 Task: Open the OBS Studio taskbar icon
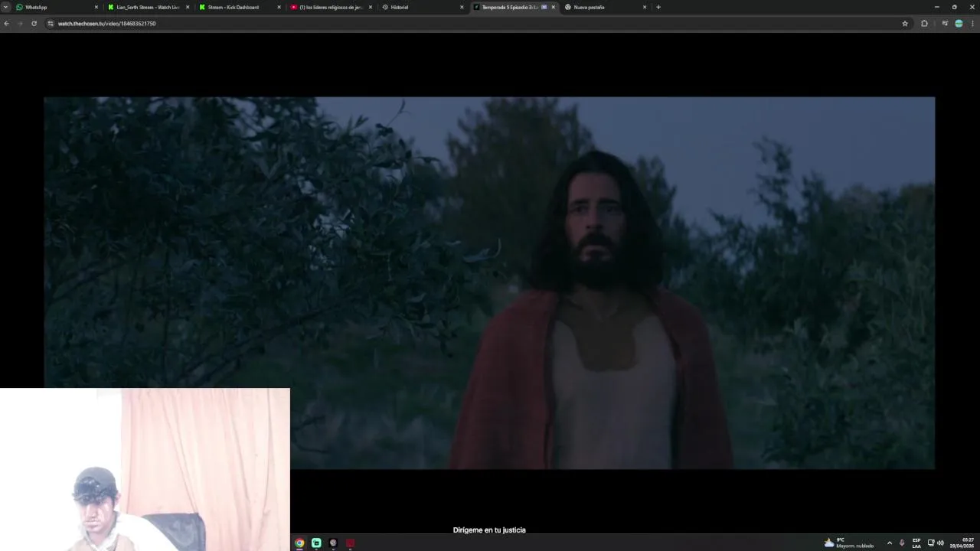(333, 543)
